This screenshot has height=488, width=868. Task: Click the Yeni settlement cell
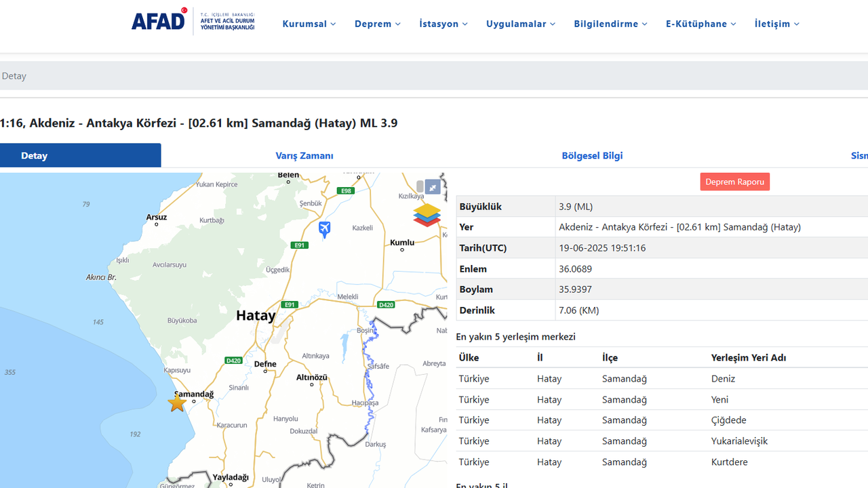(719, 400)
